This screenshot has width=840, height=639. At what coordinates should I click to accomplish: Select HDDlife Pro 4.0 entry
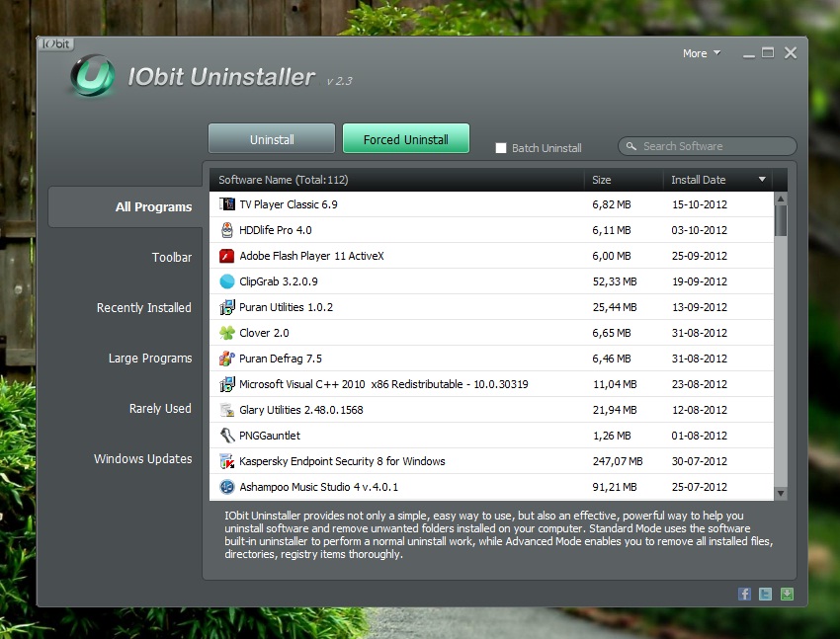491,229
